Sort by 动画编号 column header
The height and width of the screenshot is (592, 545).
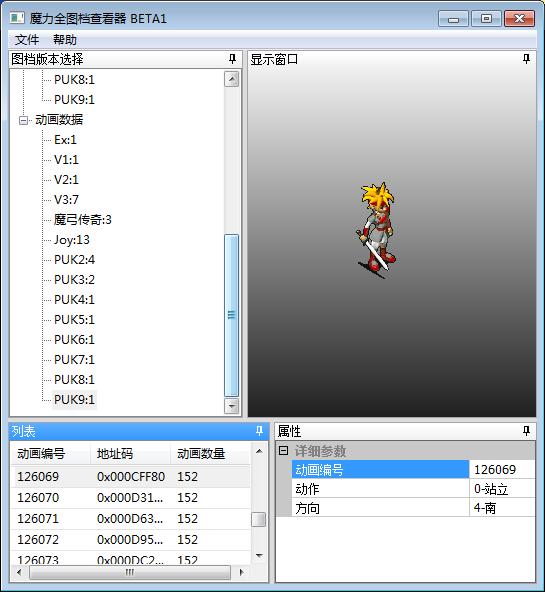[x=51, y=453]
